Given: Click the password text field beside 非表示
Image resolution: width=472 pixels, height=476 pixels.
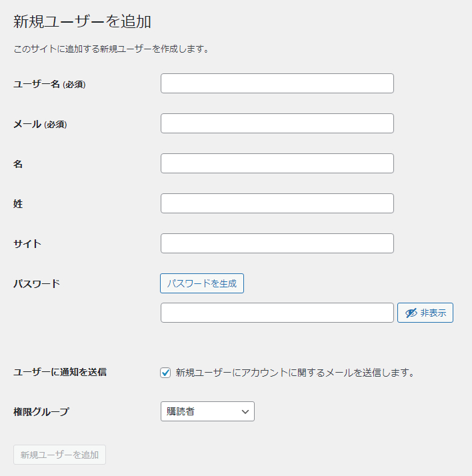Looking at the screenshot, I should pos(277,313).
